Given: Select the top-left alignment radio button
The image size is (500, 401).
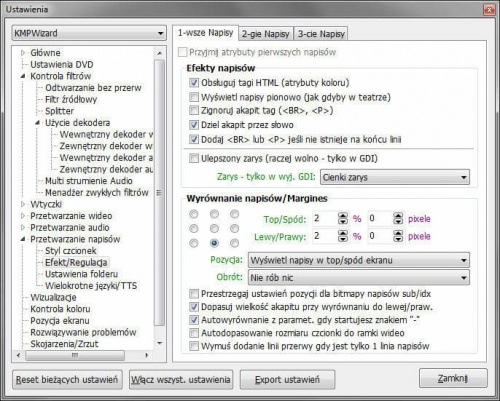Looking at the screenshot, I should point(194,214).
